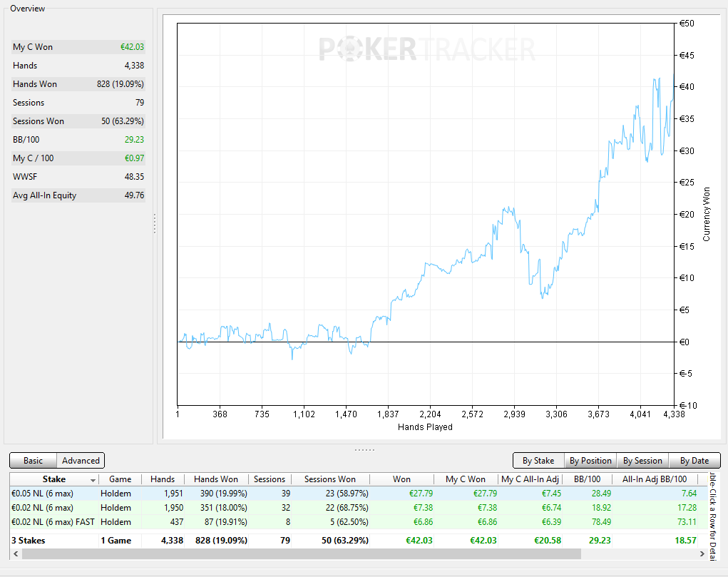Open the By Session report
728x577 pixels.
[x=642, y=461]
